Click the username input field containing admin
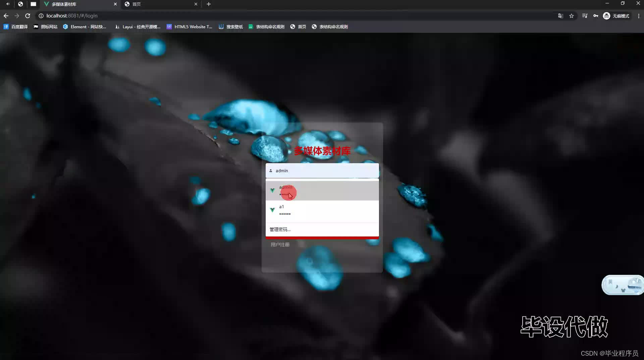The height and width of the screenshot is (360, 644). (322, 171)
